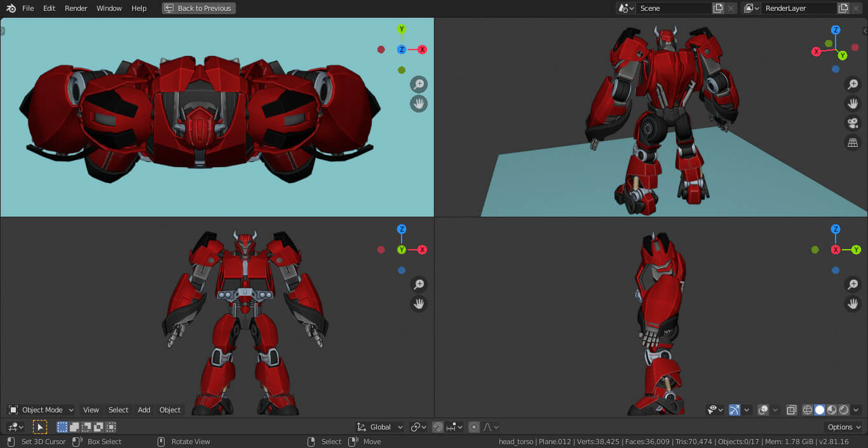Open the shading options dropdown arrow
Image resolution: width=868 pixels, height=448 pixels.
click(x=857, y=410)
